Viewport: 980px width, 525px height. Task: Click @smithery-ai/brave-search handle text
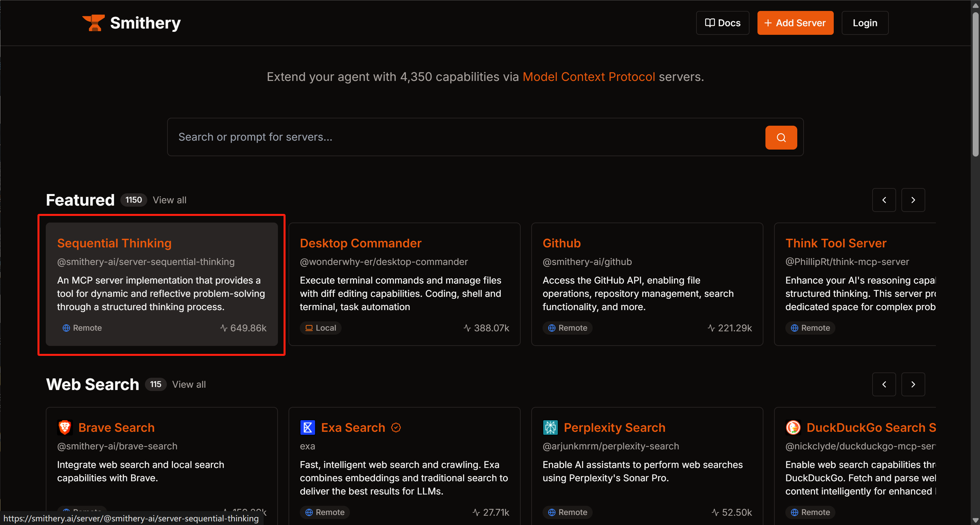(x=117, y=446)
